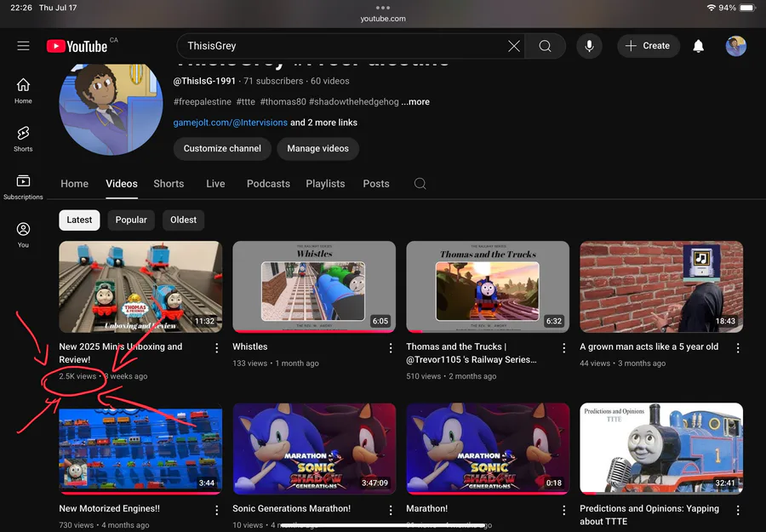Viewport: 766px width, 532px height.
Task: Select the Popular sort chip
Action: coord(131,220)
